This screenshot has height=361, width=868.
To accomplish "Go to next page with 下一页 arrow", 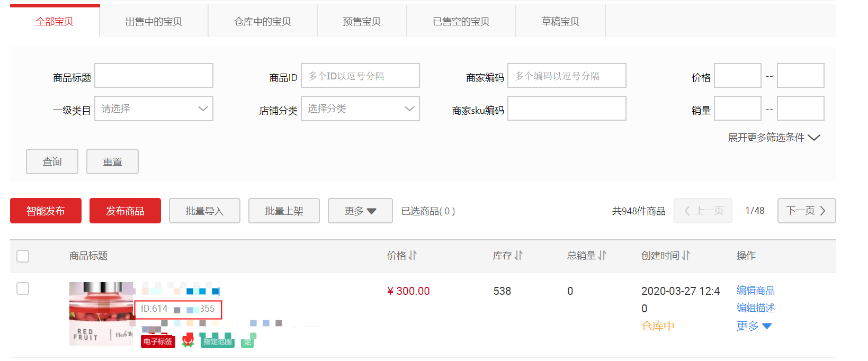I will (x=807, y=211).
